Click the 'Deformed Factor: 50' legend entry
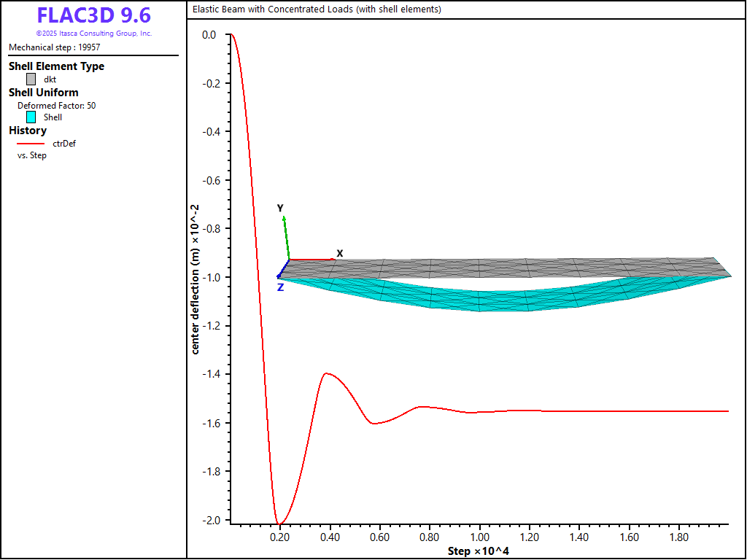This screenshot has width=747, height=560. [x=57, y=105]
